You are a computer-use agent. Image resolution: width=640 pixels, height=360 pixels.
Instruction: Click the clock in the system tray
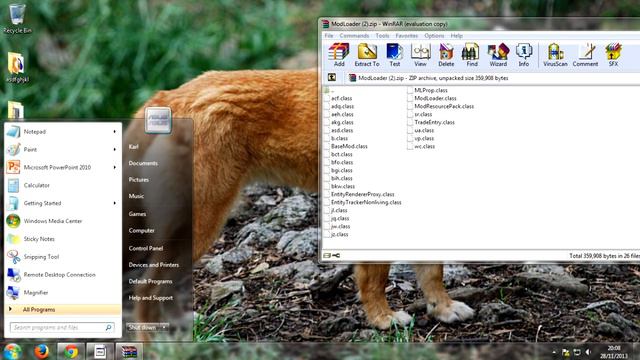614,352
